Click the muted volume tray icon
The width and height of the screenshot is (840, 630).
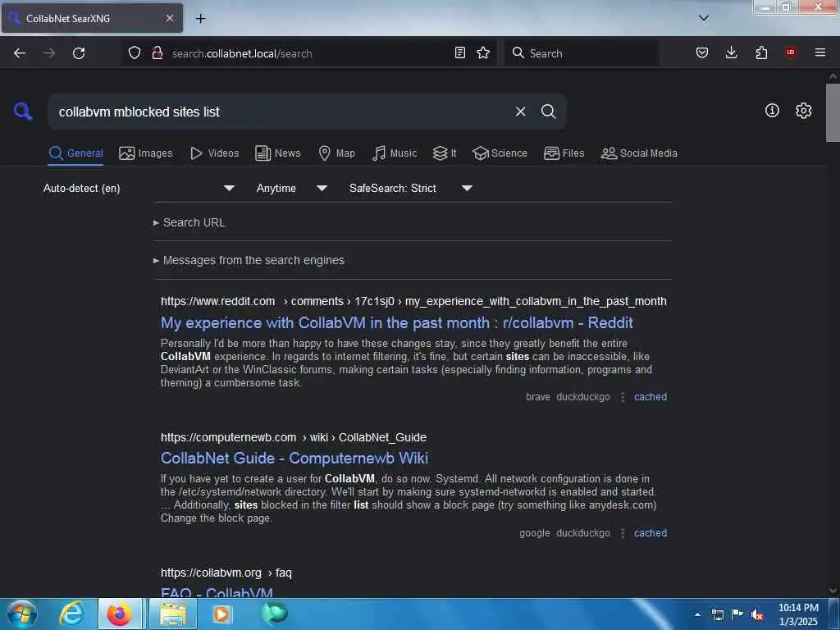pyautogui.click(x=757, y=614)
